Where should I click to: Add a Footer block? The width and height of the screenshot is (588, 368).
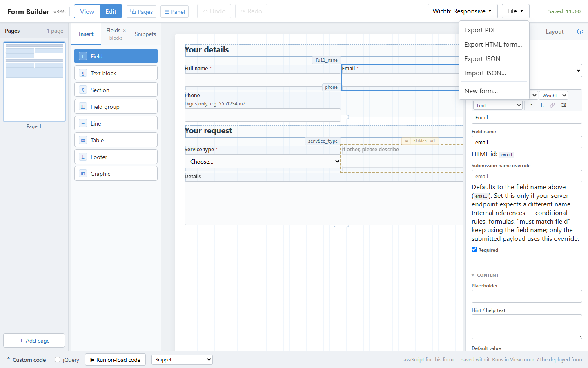click(x=116, y=157)
